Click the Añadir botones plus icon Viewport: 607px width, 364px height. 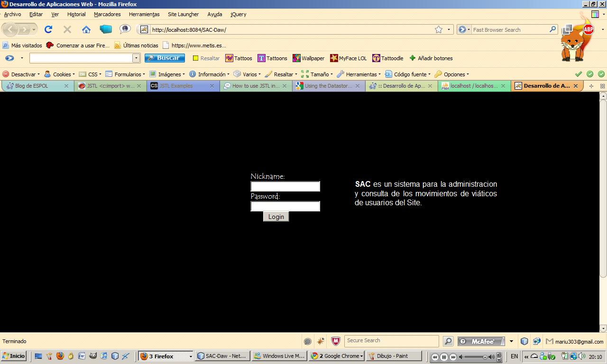point(413,58)
